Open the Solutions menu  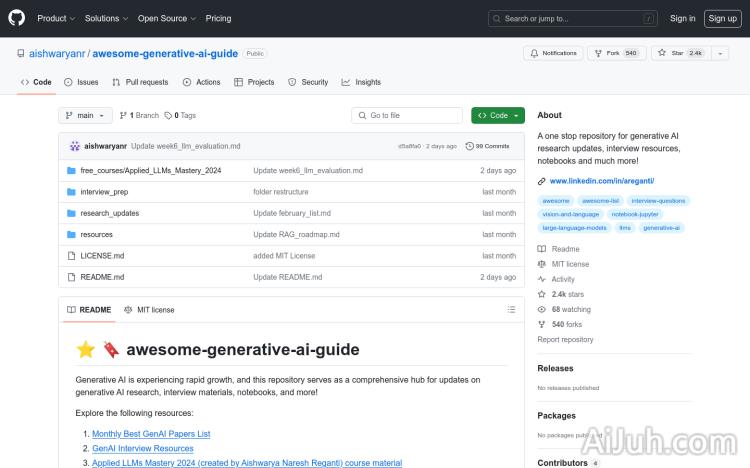point(106,18)
